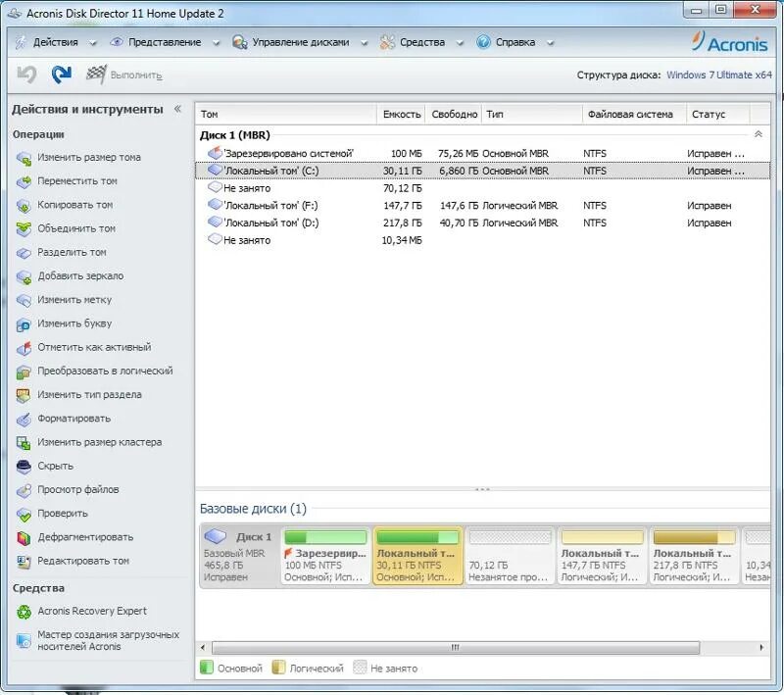This screenshot has width=784, height=695.
Task: Click the Переместить том icon
Action: [24, 181]
